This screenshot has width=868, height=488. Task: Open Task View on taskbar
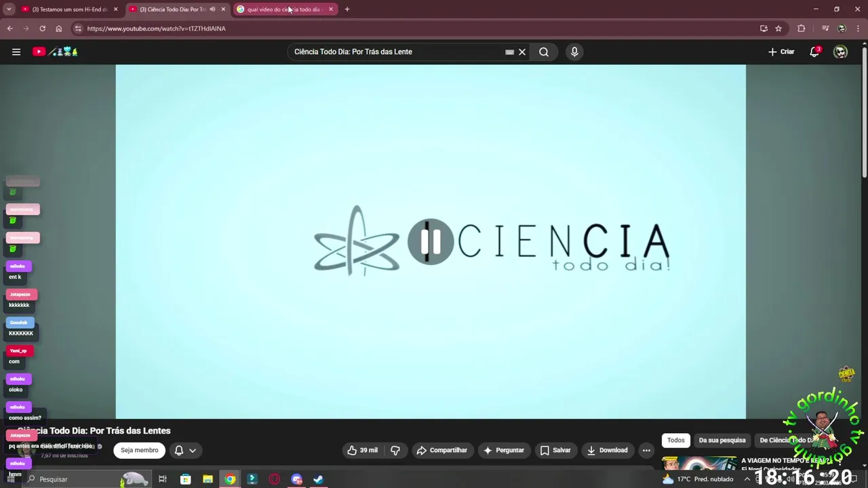tap(163, 479)
